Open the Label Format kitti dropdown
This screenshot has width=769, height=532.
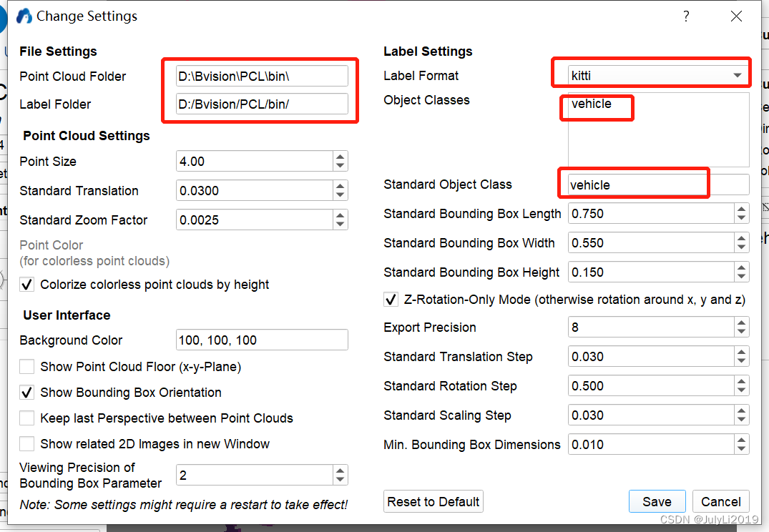point(658,76)
